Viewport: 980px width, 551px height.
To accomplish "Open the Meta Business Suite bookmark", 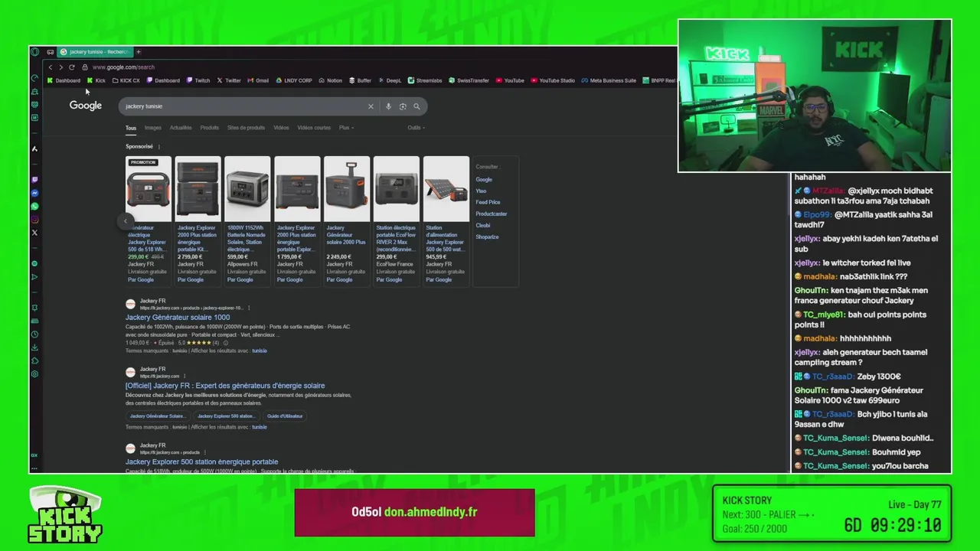I will [x=609, y=80].
